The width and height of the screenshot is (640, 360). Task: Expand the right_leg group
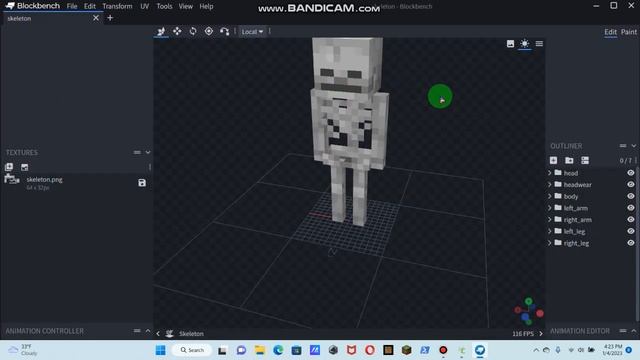point(550,243)
